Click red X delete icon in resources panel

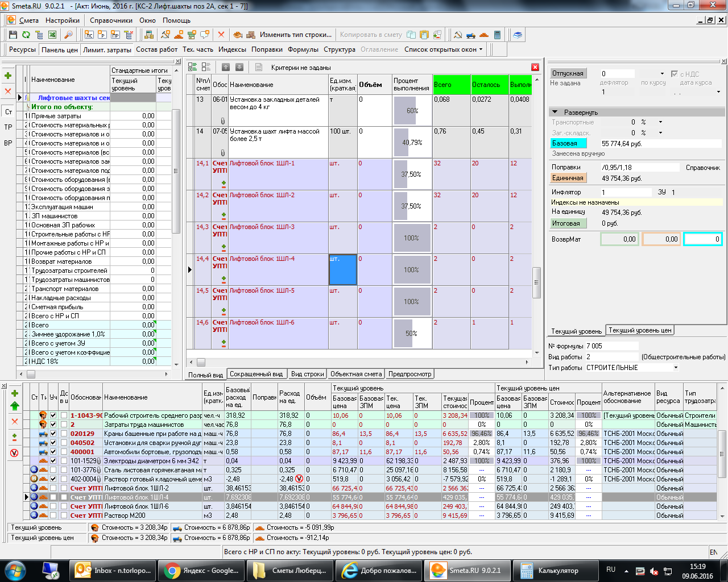pos(15,421)
